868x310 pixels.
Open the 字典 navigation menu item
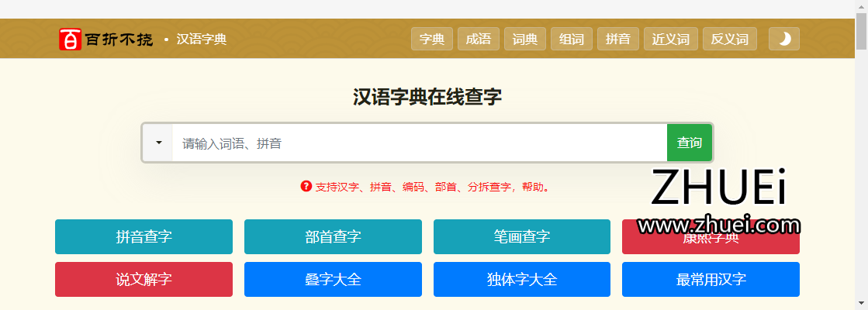tap(432, 40)
